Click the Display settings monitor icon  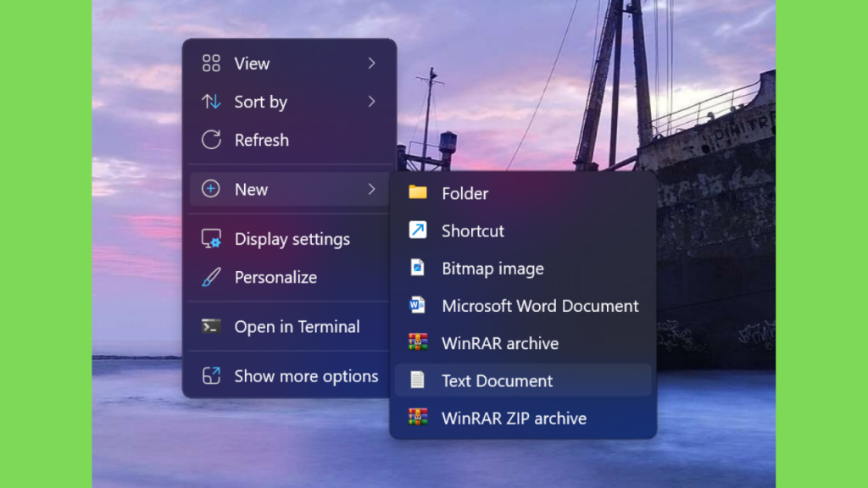point(211,239)
